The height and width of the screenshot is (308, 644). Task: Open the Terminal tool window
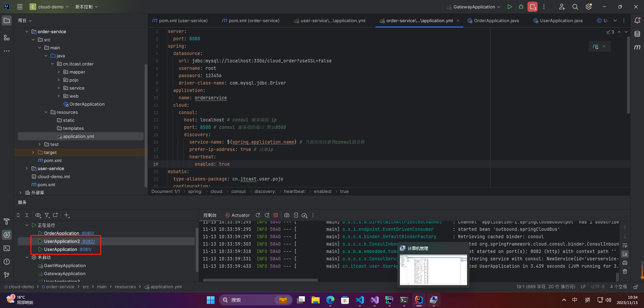[x=7, y=248]
